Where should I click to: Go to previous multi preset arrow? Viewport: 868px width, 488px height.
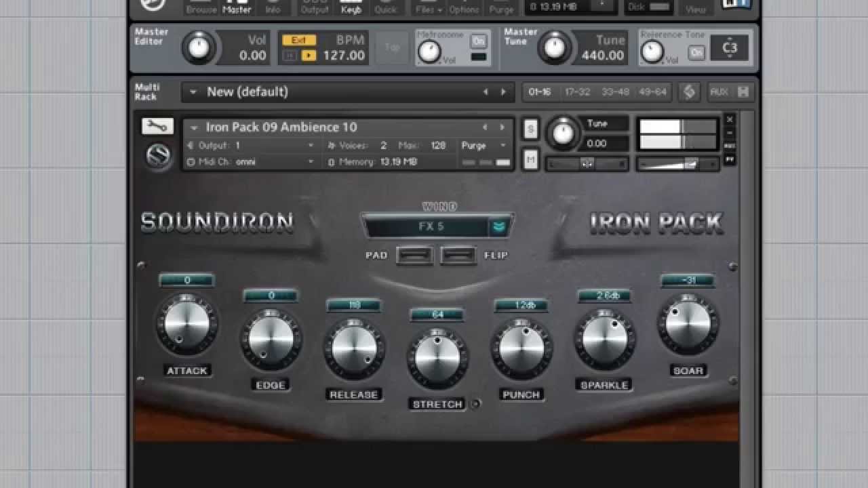pos(486,92)
